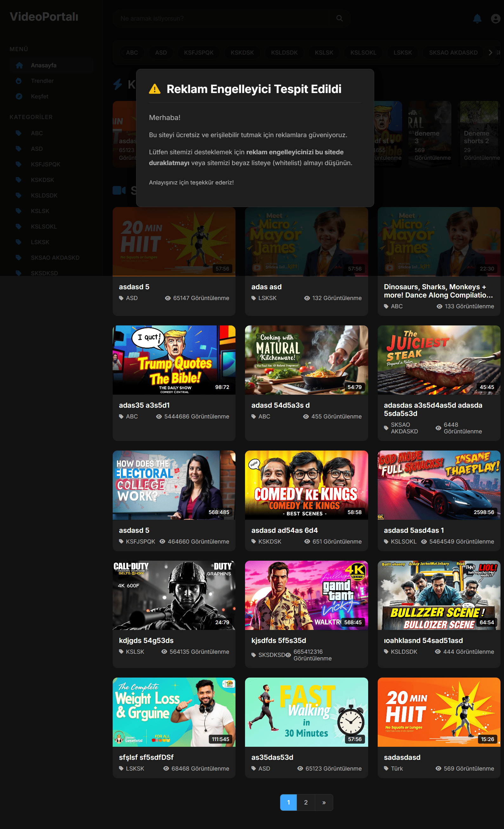Click the search magnifier icon
This screenshot has height=829, width=504.
click(340, 18)
